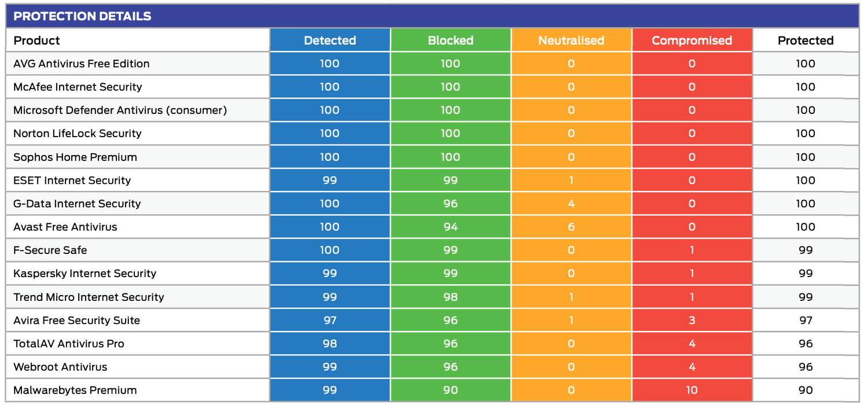Image resolution: width=868 pixels, height=405 pixels.
Task: Click F-Secure Safe compromised cell
Action: (692, 251)
